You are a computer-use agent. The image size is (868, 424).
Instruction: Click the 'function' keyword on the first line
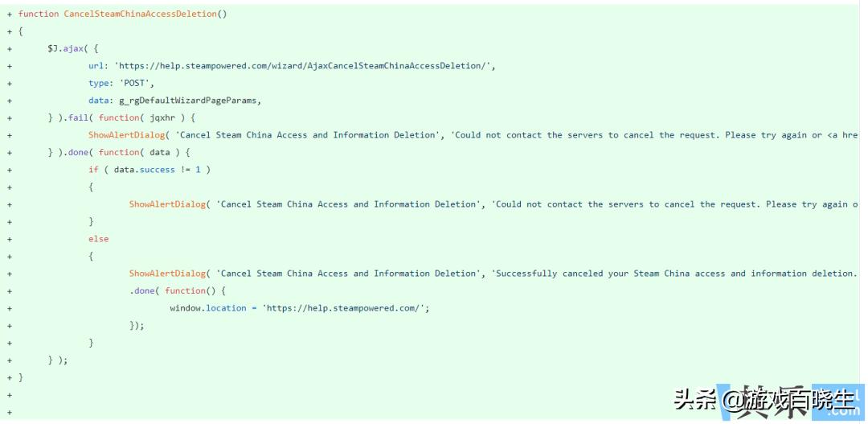click(39, 14)
